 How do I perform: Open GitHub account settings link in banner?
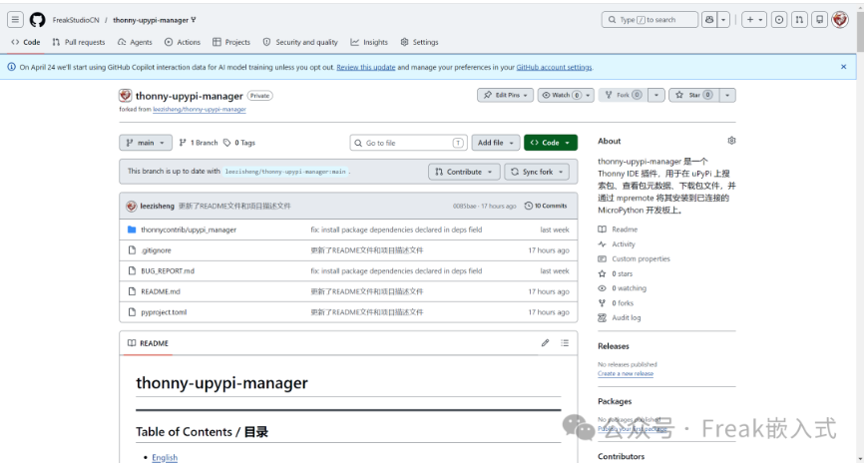tap(554, 68)
